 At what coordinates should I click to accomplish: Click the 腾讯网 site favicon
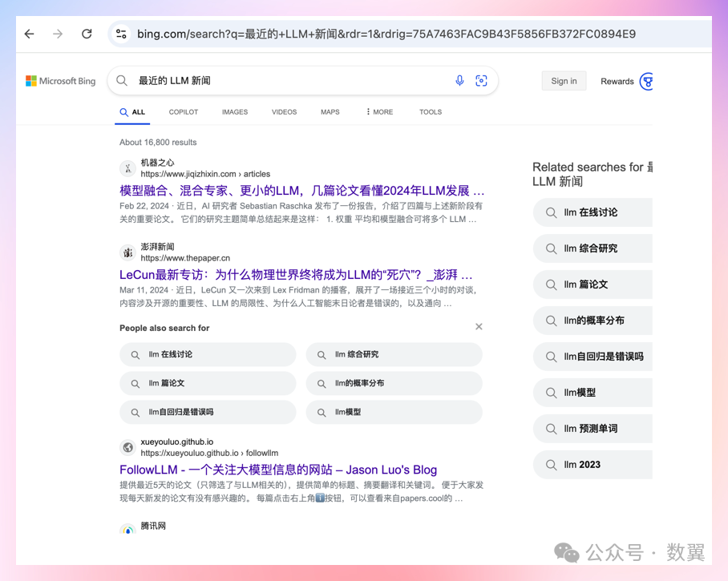[127, 529]
